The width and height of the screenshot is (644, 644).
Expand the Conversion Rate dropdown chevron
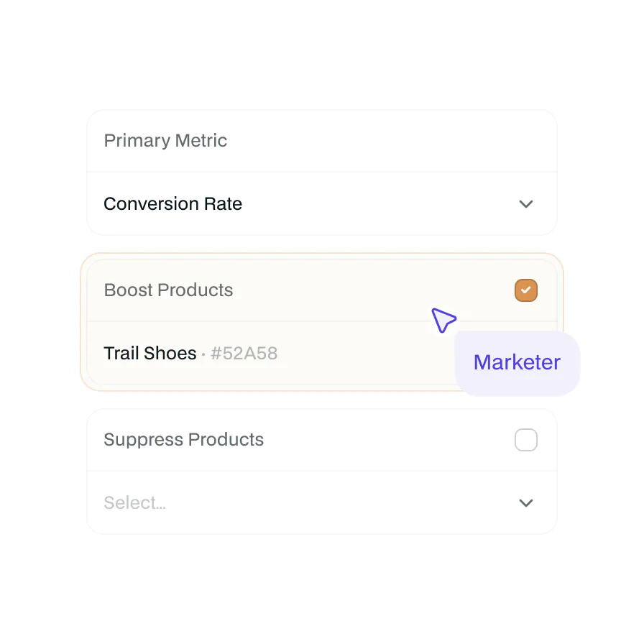point(525,204)
